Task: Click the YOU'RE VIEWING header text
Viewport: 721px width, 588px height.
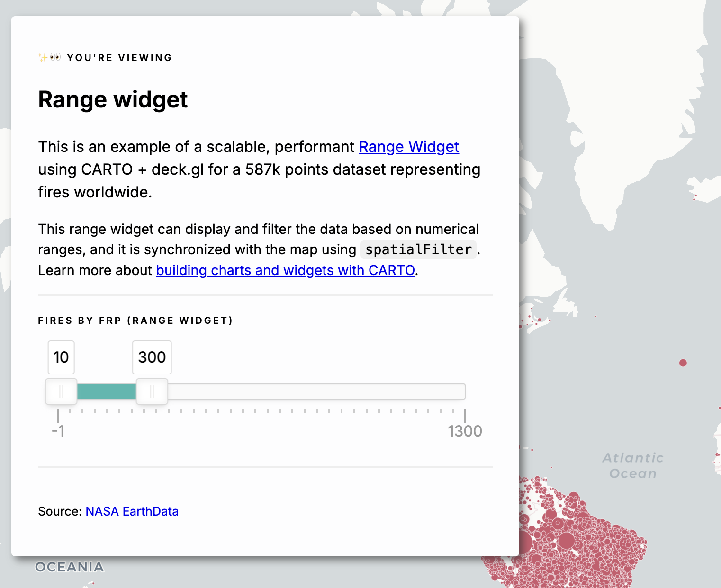Action: coord(119,58)
